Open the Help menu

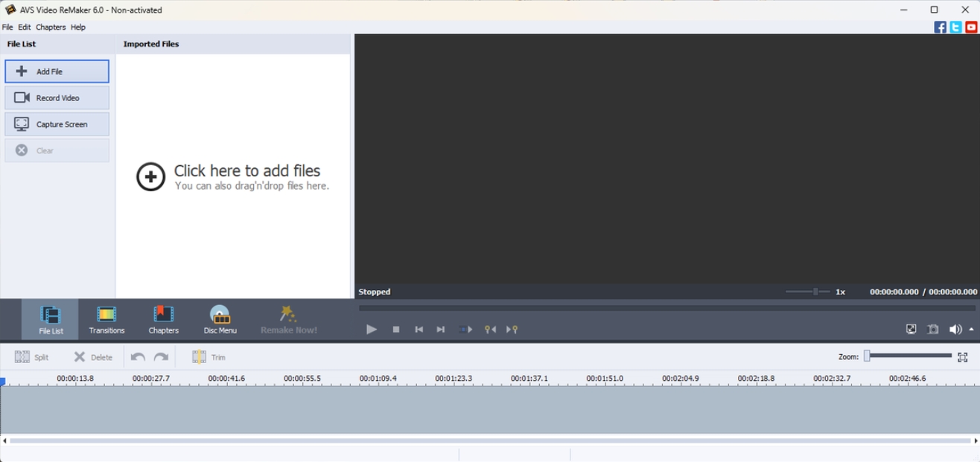click(78, 27)
